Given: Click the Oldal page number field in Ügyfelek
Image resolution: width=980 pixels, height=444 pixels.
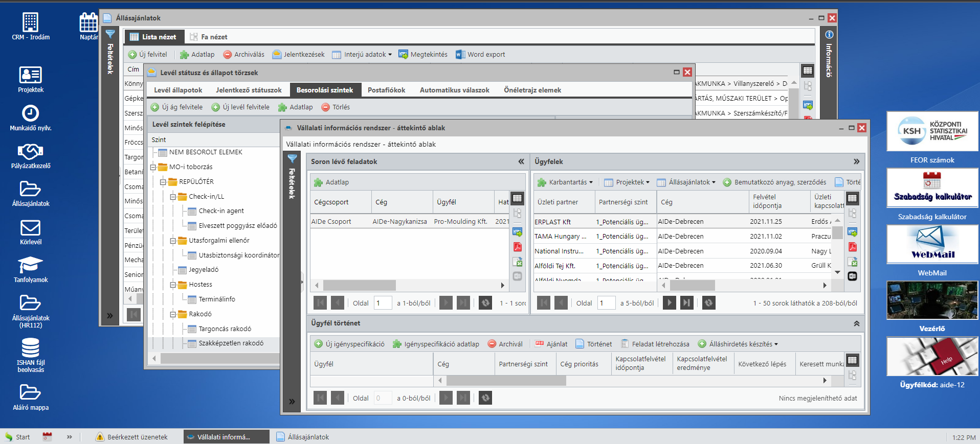Looking at the screenshot, I should pos(606,303).
